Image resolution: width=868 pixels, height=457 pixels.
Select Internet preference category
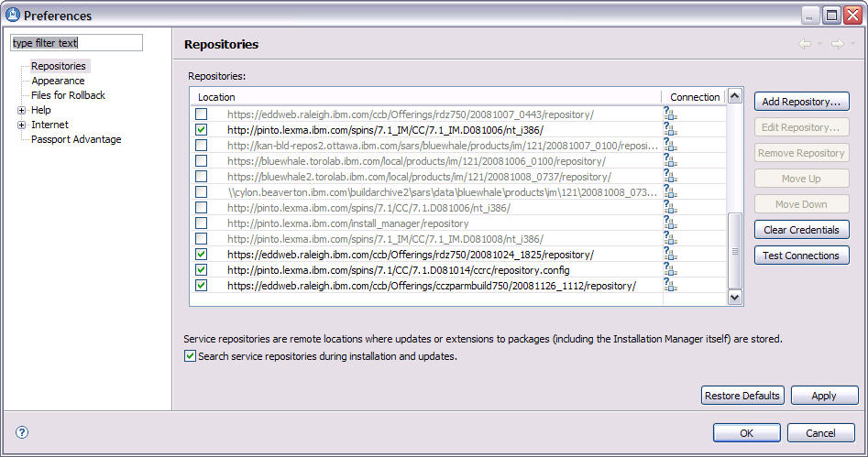tap(49, 125)
